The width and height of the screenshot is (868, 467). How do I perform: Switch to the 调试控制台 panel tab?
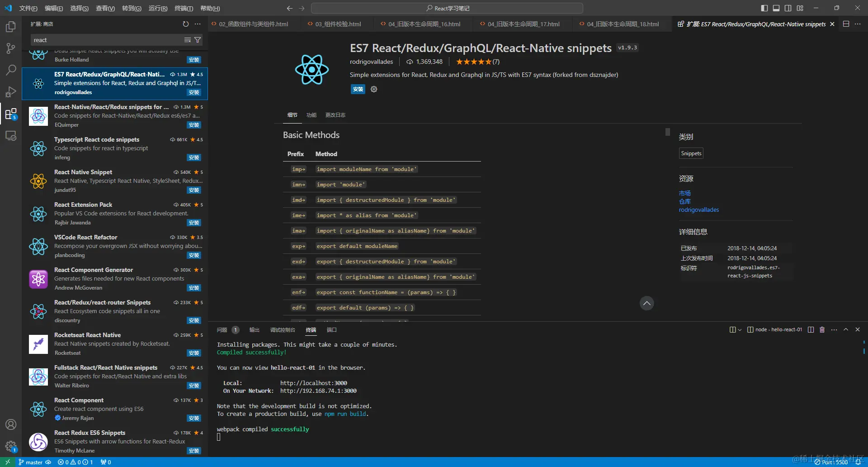pyautogui.click(x=283, y=330)
